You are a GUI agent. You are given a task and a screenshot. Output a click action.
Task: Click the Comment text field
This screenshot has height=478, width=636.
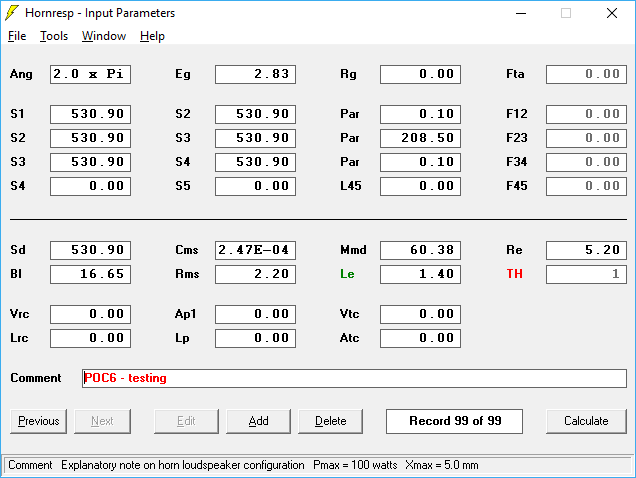coord(354,378)
